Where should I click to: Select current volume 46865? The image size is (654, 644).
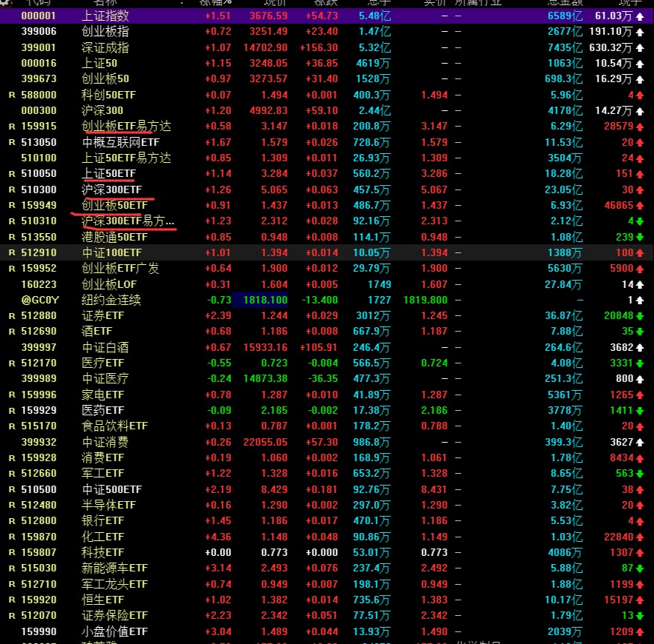(x=618, y=205)
